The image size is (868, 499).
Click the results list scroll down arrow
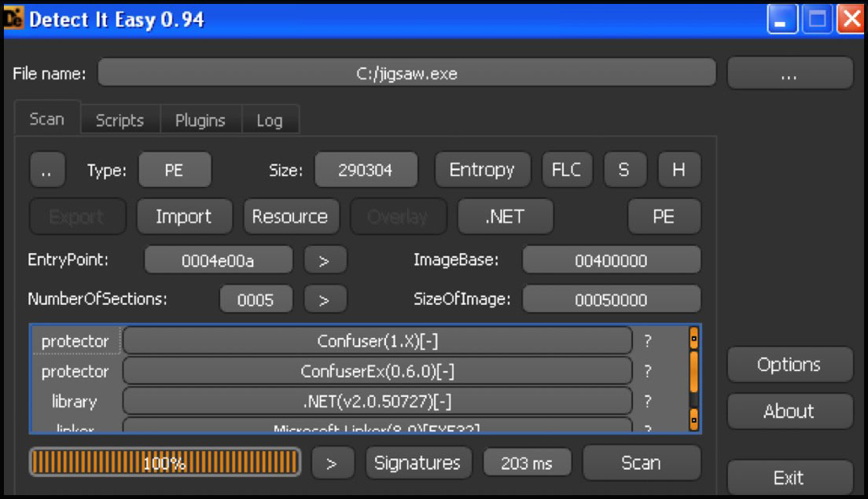coord(693,420)
